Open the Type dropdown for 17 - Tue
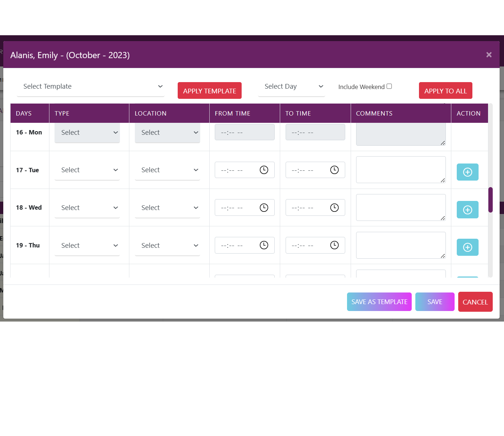Image resolution: width=504 pixels, height=436 pixels. tap(87, 170)
